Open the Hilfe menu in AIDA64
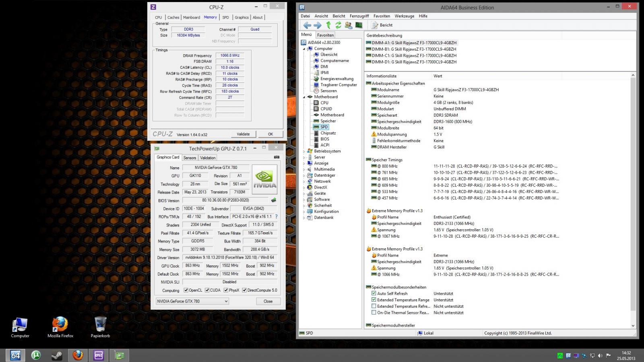 coord(423,16)
